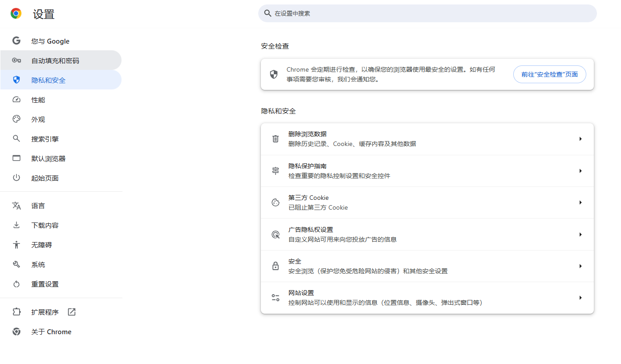The width and height of the screenshot is (621, 364).
Task: Click the Google G icon in sidebar
Action: click(x=16, y=41)
